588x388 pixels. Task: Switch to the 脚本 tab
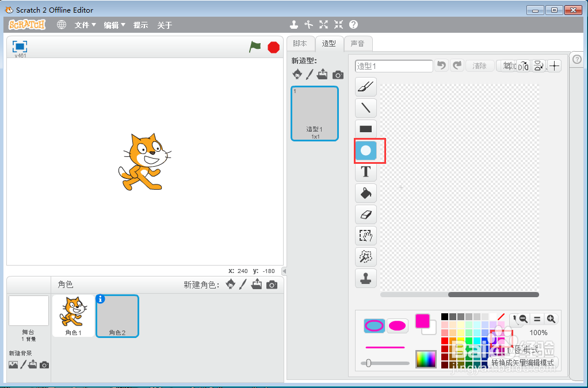(x=300, y=44)
